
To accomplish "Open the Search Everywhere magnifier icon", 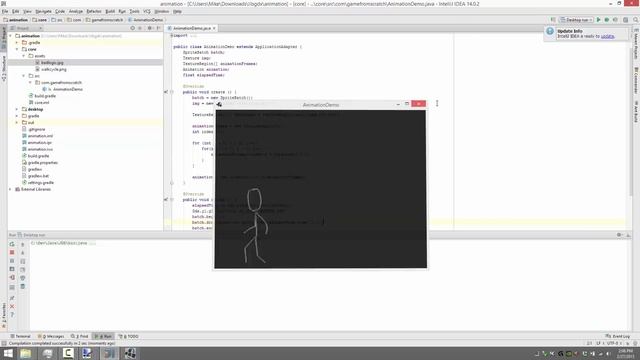I will coord(636,20).
